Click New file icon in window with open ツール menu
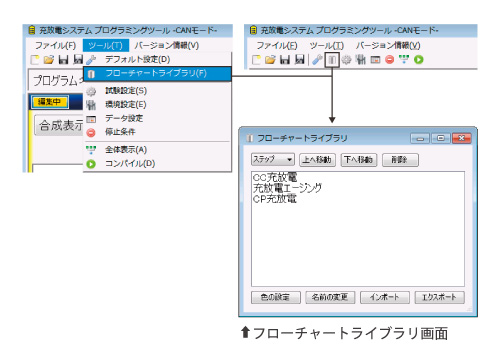 35,60
